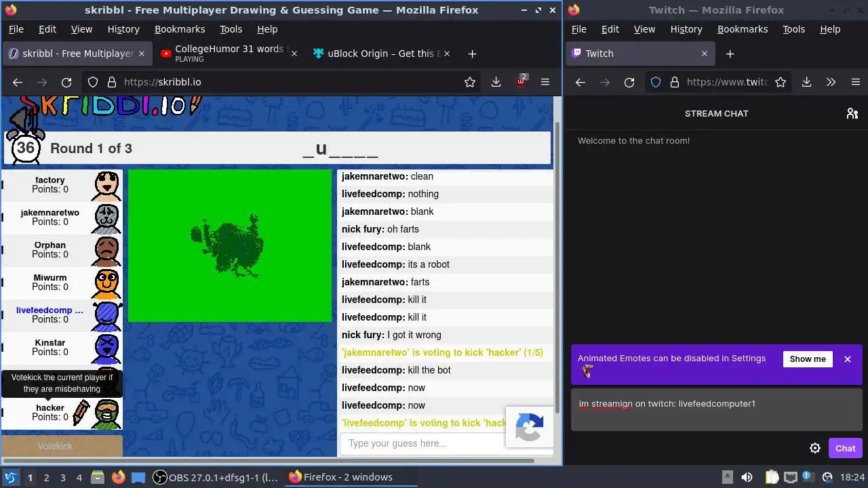Bookmark the Twitch page with the star
This screenshot has width=868, height=488.
(781, 82)
